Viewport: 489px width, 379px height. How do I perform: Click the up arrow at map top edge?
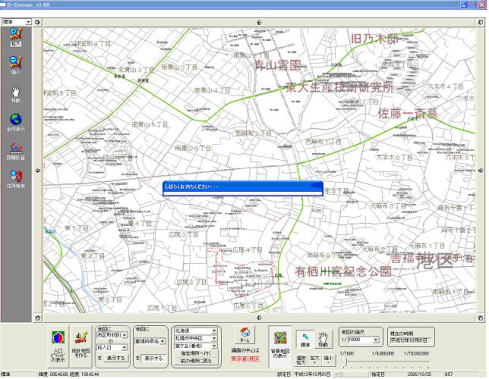pos(259,22)
